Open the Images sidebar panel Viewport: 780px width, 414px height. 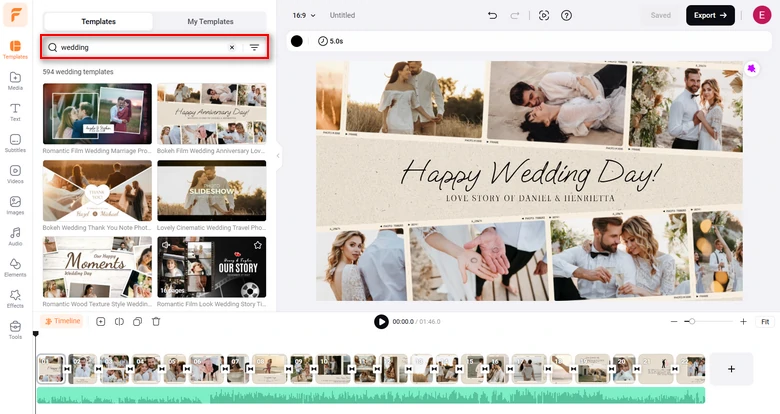click(15, 205)
